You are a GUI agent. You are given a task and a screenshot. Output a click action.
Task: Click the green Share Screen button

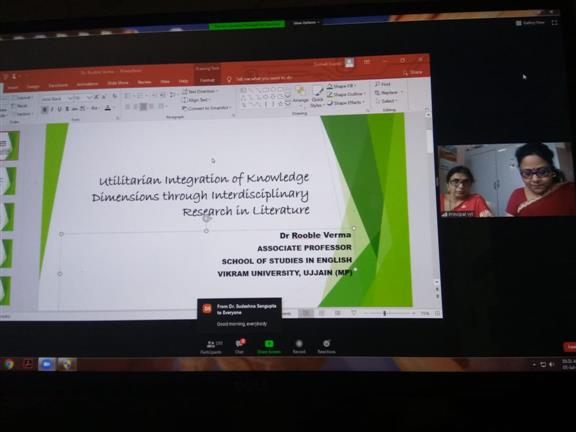point(269,347)
